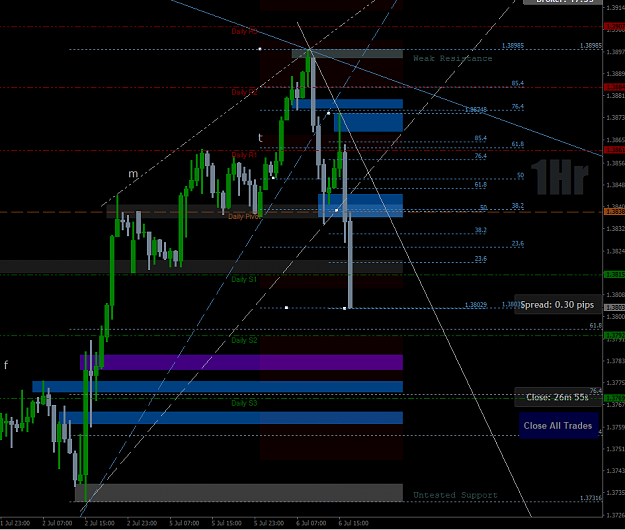Click the Daily S1 pivot label
The image size is (625, 530).
tap(244, 279)
